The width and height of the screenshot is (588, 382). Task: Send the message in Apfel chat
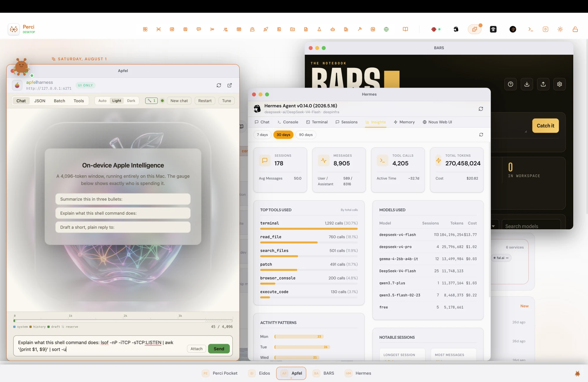[x=219, y=349]
